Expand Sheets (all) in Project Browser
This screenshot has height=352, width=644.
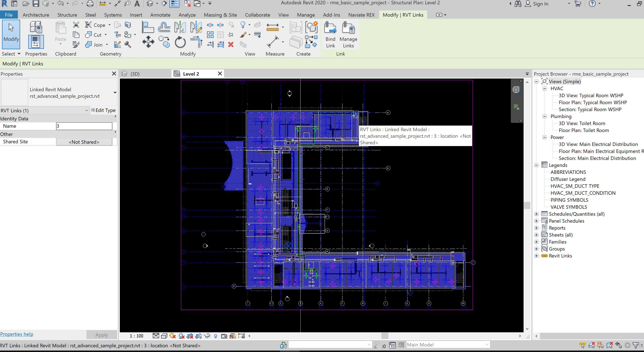click(536, 235)
